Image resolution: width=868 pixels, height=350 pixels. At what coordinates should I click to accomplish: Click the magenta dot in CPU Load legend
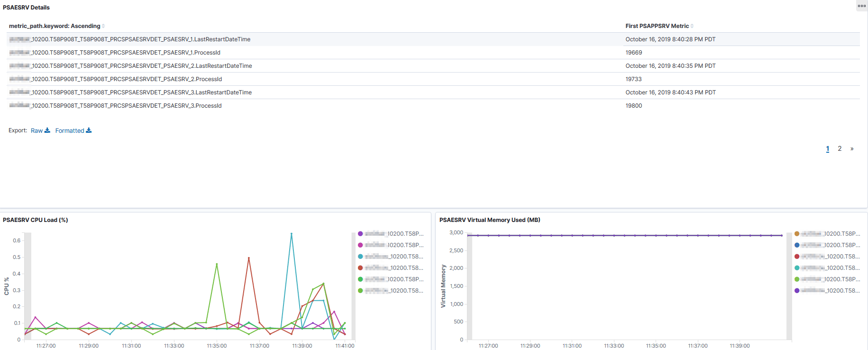pos(360,245)
